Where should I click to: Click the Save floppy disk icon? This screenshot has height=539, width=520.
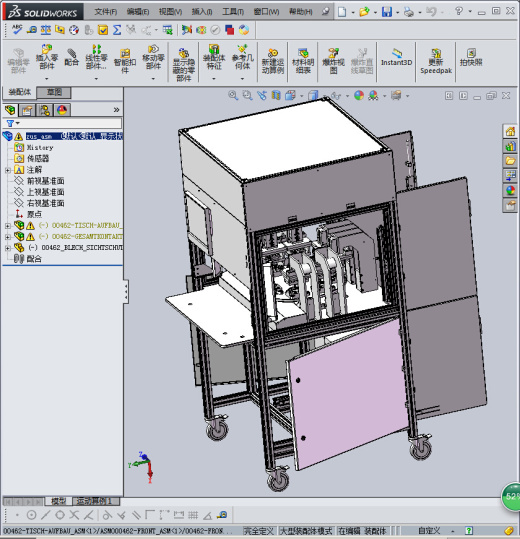point(387,12)
